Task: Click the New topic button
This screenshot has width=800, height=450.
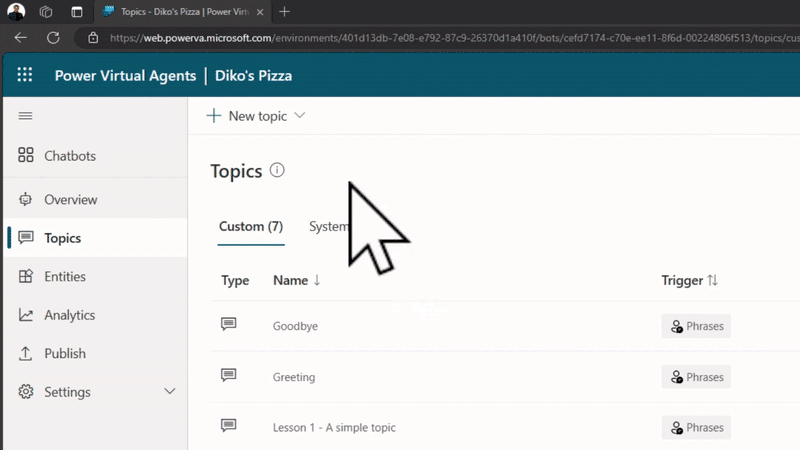Action: pos(256,116)
